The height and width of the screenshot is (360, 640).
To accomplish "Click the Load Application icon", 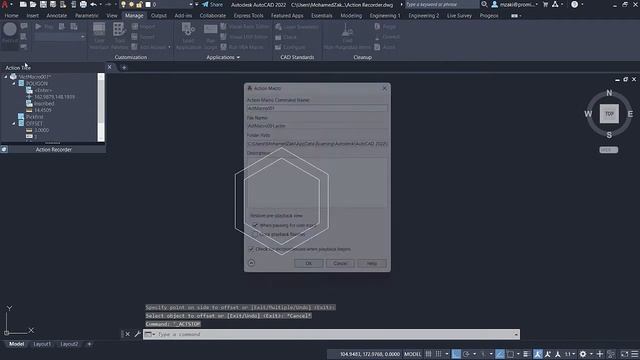I will coord(188,36).
